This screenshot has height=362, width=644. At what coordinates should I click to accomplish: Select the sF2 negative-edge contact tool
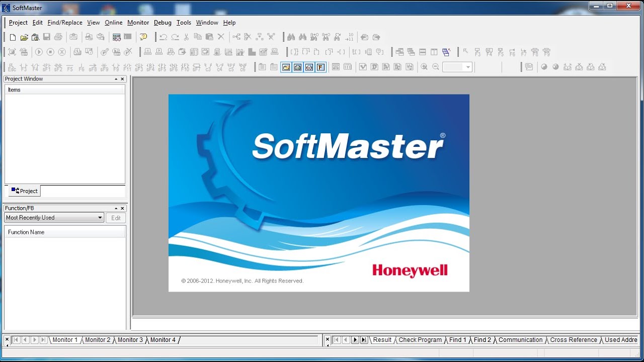click(x=58, y=67)
